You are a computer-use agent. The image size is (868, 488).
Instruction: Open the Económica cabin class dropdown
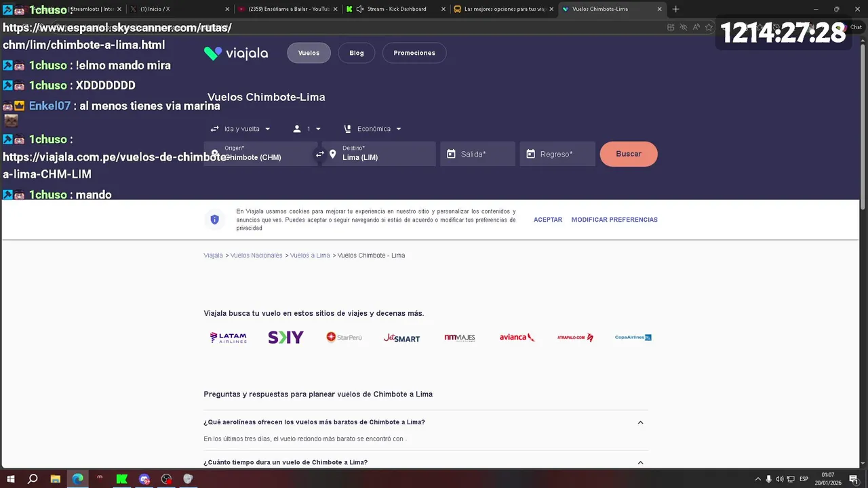click(373, 129)
